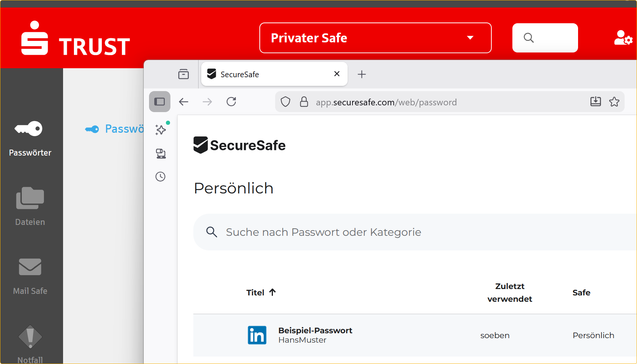Bookmark this page with star icon
The image size is (637, 364).
click(x=614, y=102)
